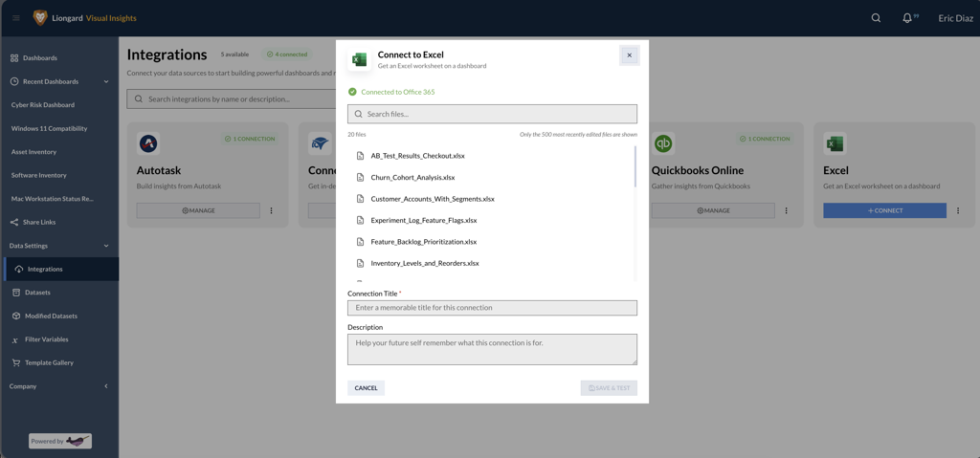980x458 pixels.
Task: Click the Connection Title field
Action: click(493, 308)
